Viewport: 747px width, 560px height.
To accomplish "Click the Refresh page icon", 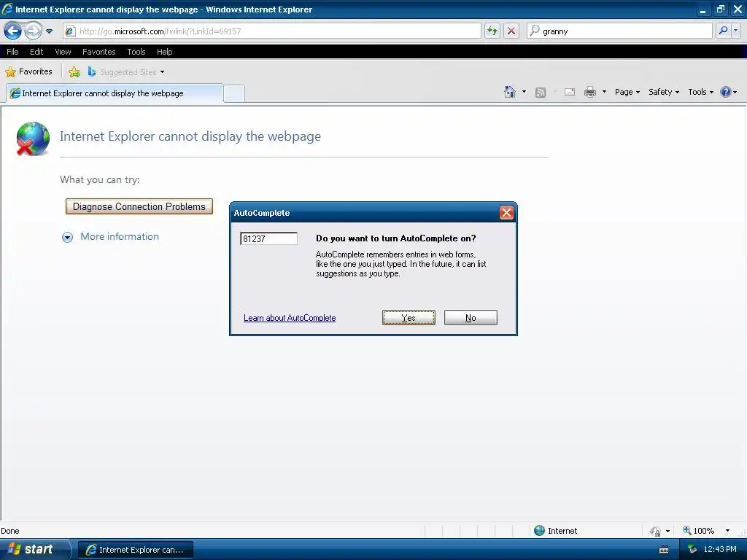I will (x=492, y=31).
